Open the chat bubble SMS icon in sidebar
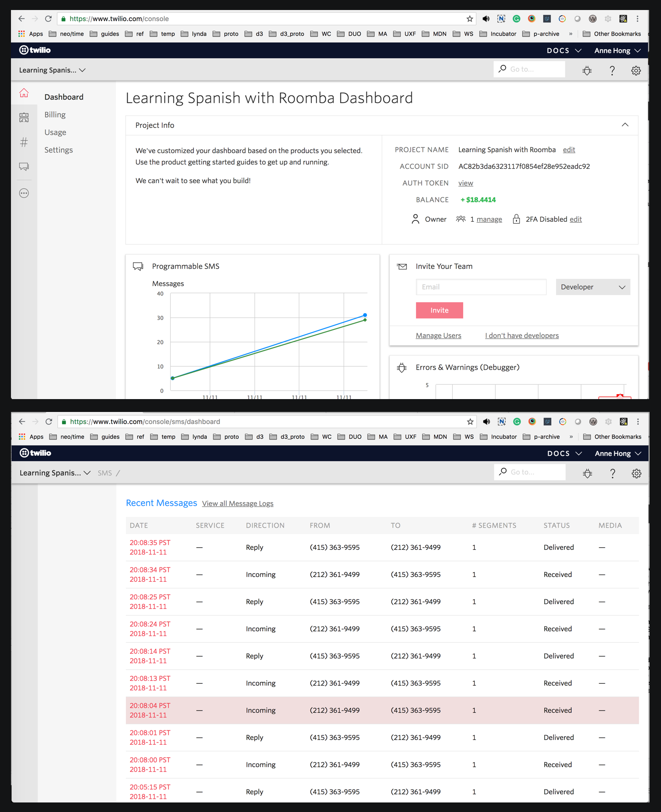The height and width of the screenshot is (812, 661). [x=24, y=166]
